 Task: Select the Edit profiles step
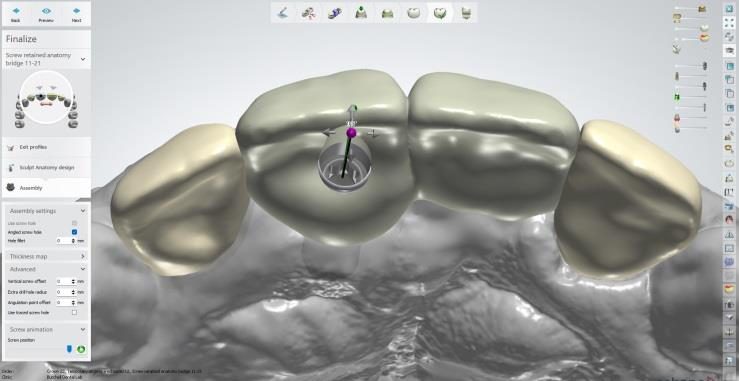point(46,147)
